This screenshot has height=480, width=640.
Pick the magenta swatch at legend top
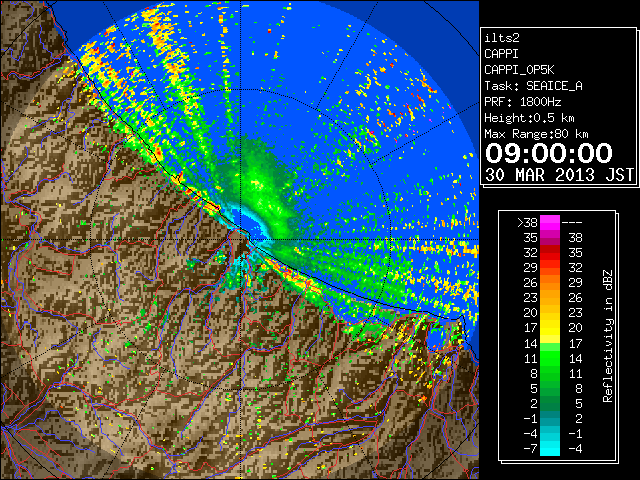550,223
